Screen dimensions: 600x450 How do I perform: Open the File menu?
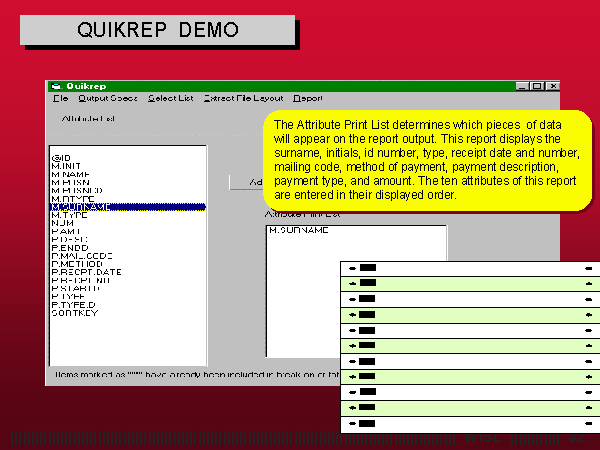pos(60,98)
